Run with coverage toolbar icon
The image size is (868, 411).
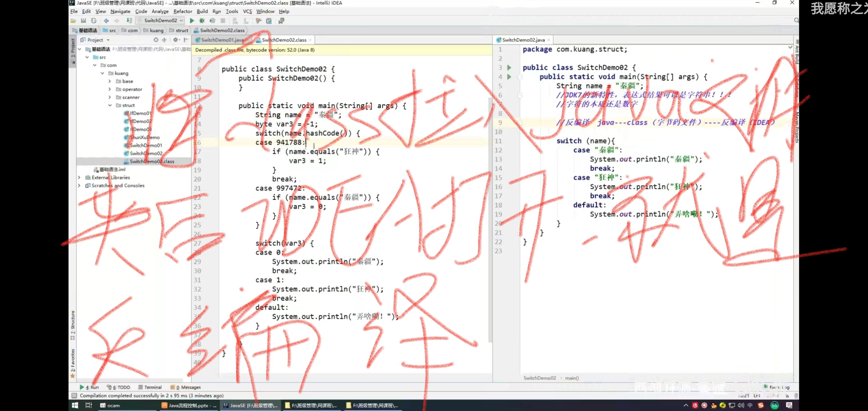tap(212, 21)
